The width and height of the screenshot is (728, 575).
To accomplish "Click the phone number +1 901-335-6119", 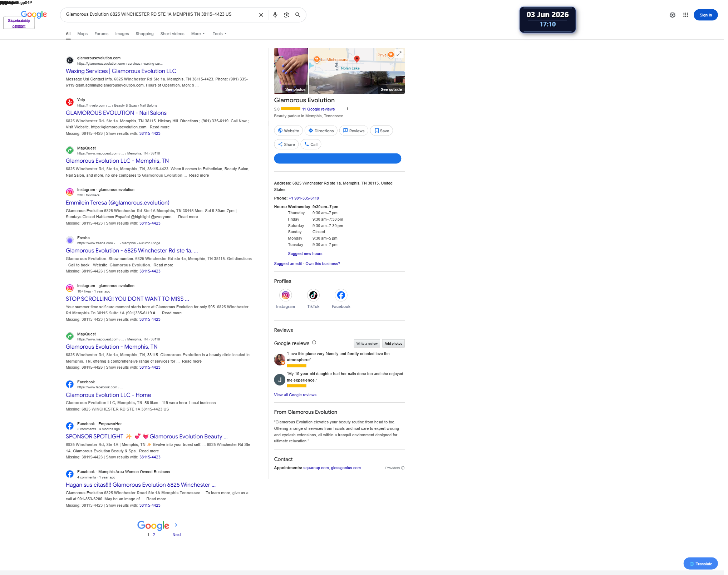I will (304, 198).
